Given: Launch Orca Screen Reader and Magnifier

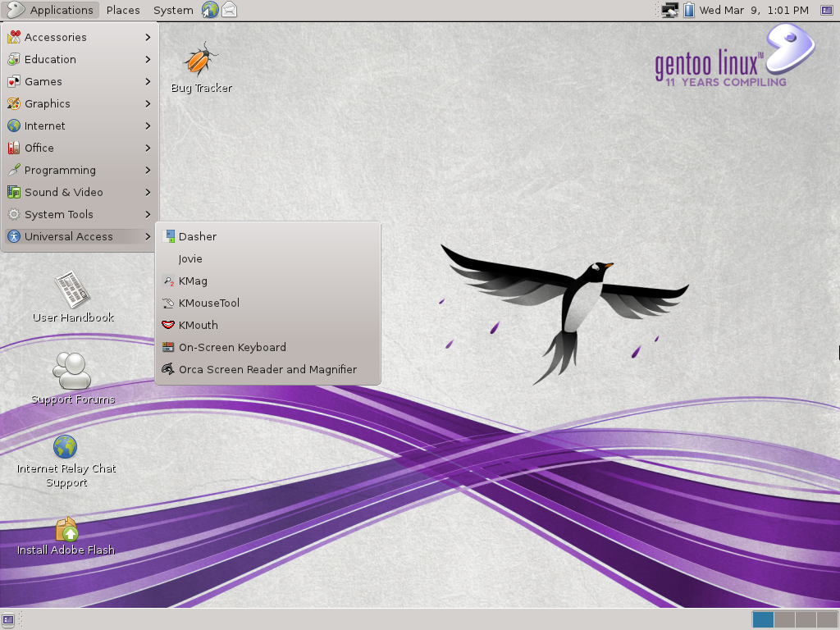Looking at the screenshot, I should (267, 369).
